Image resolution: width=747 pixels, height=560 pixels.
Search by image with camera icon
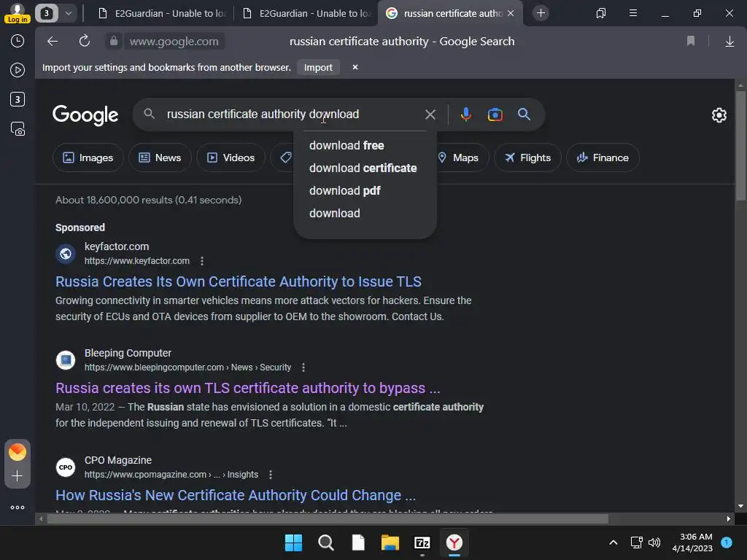495,114
